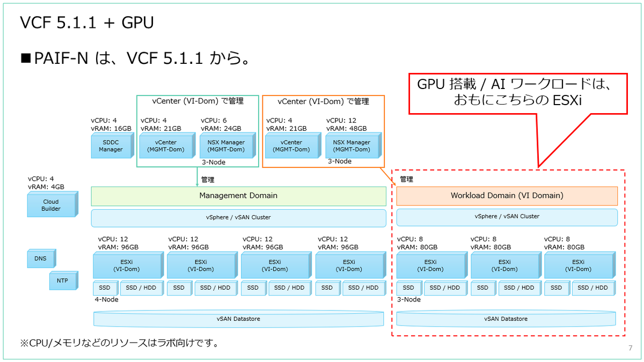
Task: Click "vCenter (VI-Dom) で管理" label in green frame
Action: pyautogui.click(x=198, y=101)
